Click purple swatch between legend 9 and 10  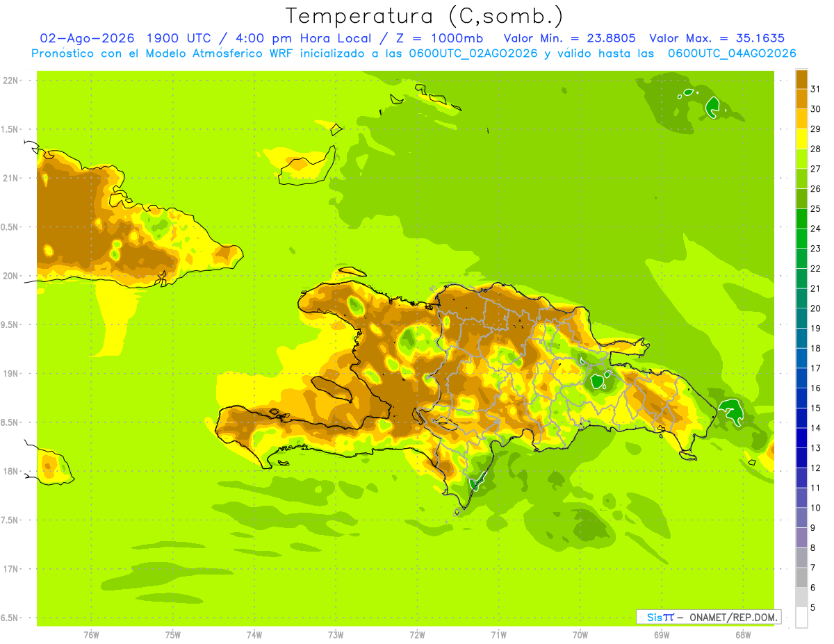[x=801, y=518]
